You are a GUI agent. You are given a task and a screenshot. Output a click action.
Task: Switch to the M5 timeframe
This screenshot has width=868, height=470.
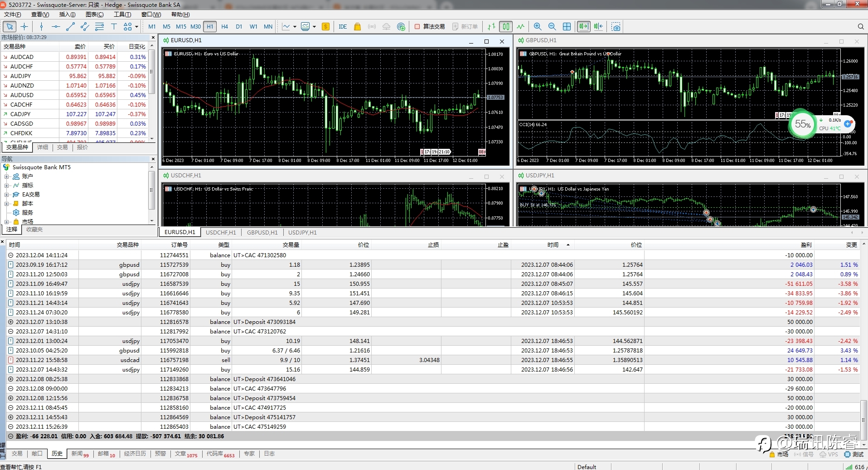(x=166, y=27)
